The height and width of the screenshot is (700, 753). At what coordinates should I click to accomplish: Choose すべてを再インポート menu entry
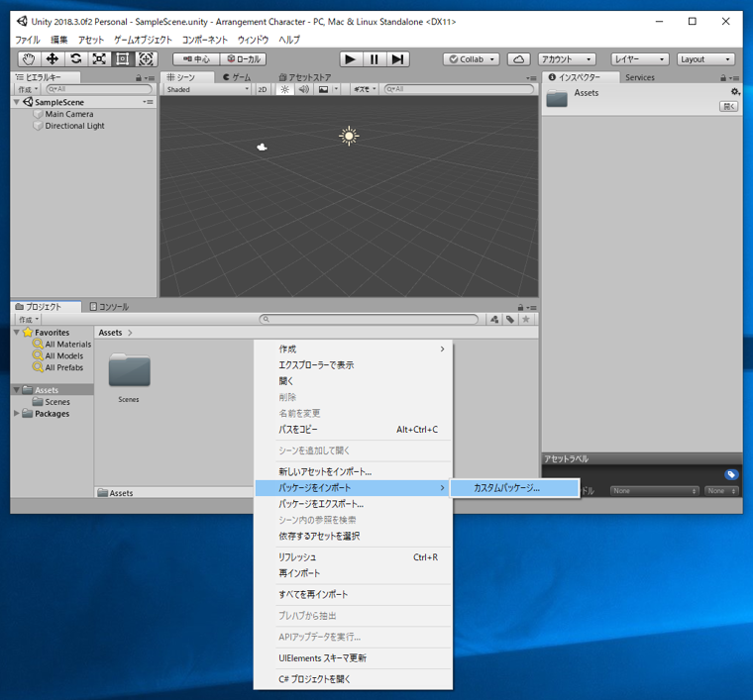click(x=353, y=594)
